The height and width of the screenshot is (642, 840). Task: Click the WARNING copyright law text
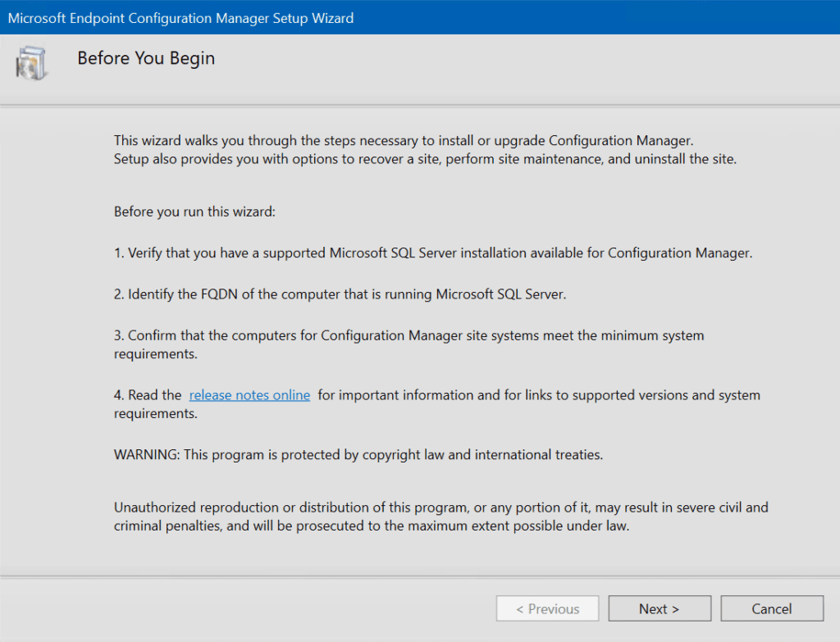(x=358, y=454)
